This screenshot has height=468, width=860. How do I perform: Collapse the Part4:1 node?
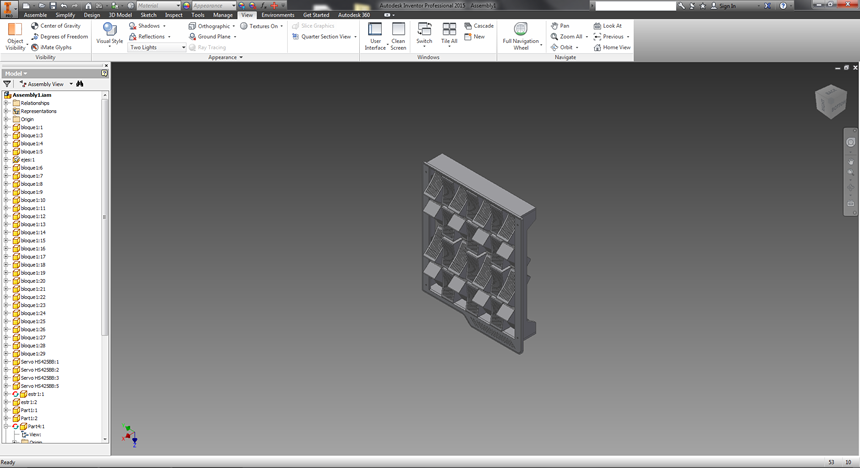pyautogui.click(x=6, y=426)
